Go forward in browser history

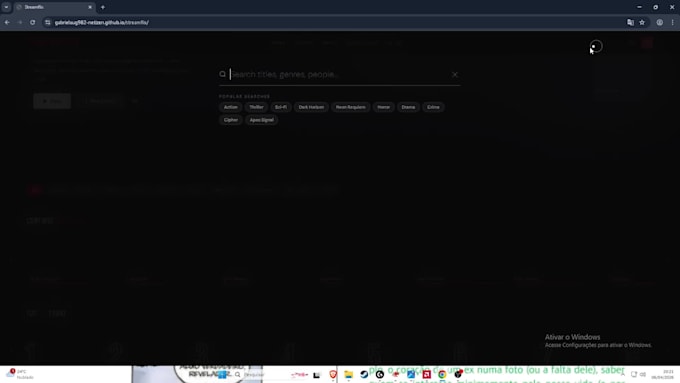tap(20, 23)
